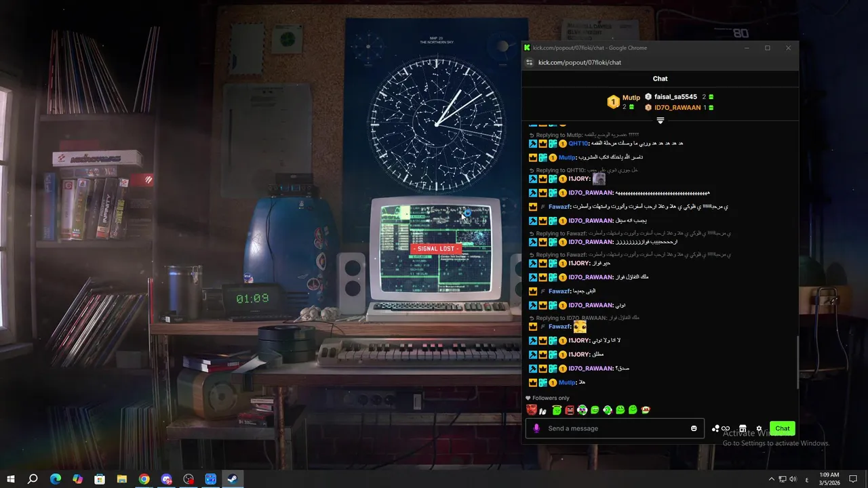Insert the angry red face emote
The width and height of the screenshot is (868, 488).
pyautogui.click(x=570, y=409)
